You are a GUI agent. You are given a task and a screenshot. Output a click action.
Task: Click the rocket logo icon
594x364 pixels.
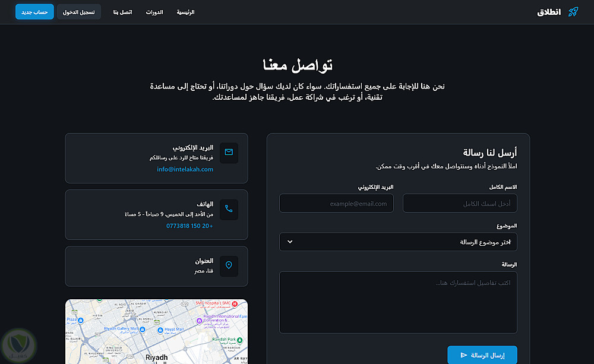(x=573, y=12)
